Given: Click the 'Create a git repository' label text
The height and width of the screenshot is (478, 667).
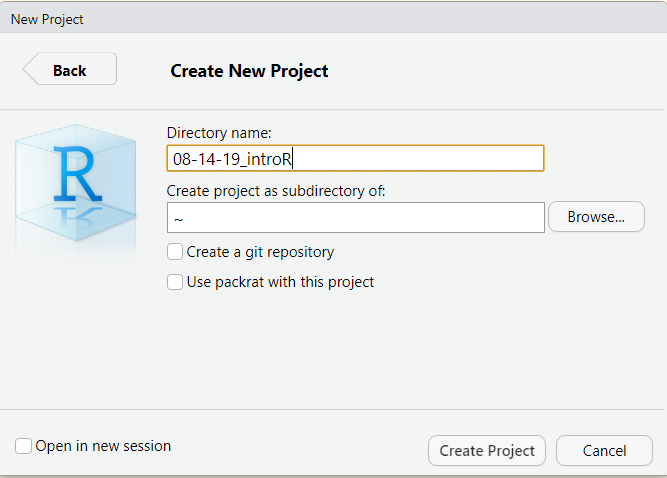Looking at the screenshot, I should tap(260, 252).
